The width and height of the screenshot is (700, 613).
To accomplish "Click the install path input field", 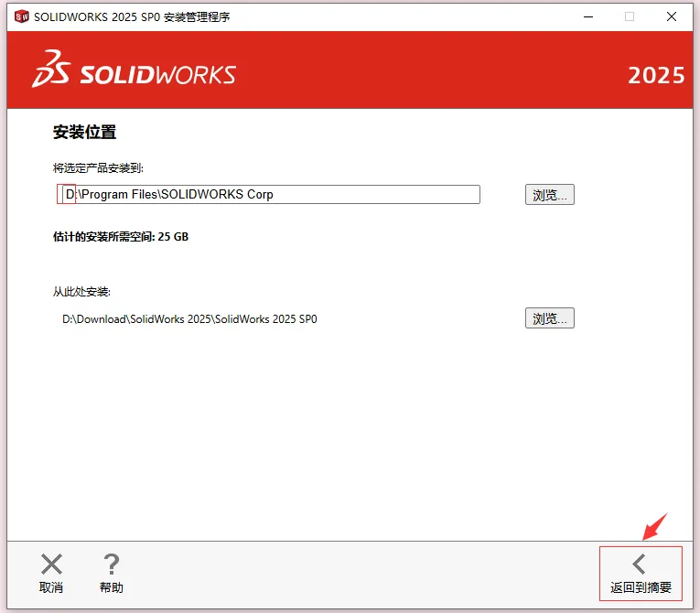I will pyautogui.click(x=271, y=195).
